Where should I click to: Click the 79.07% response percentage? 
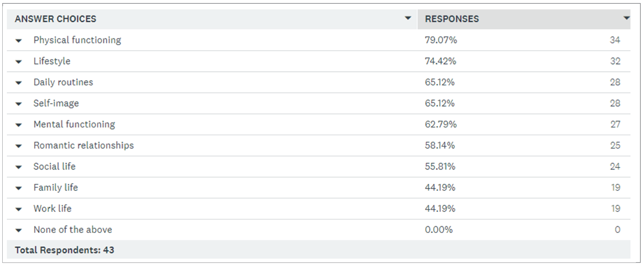(441, 40)
